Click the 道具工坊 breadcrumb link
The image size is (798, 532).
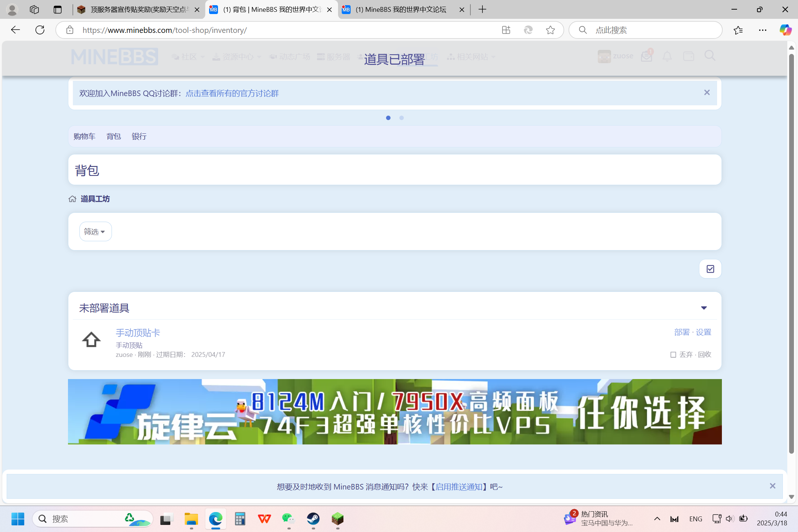pos(95,199)
